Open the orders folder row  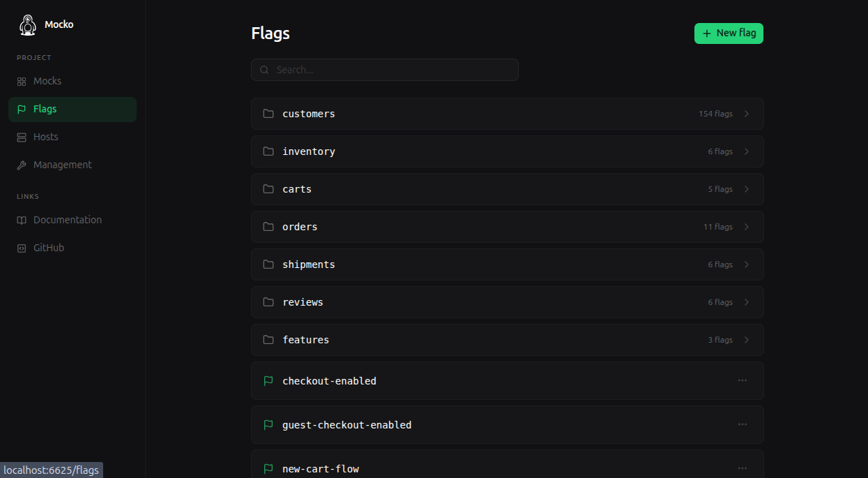click(508, 227)
